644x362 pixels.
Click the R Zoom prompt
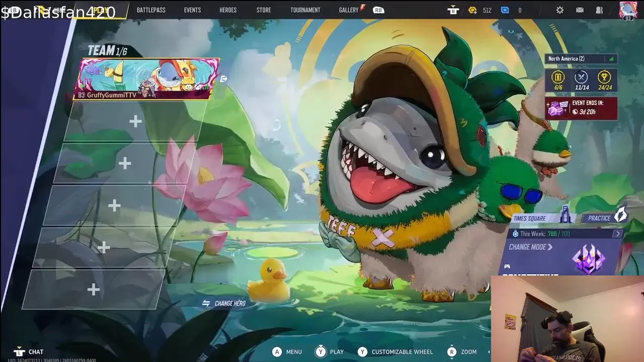coord(462,352)
